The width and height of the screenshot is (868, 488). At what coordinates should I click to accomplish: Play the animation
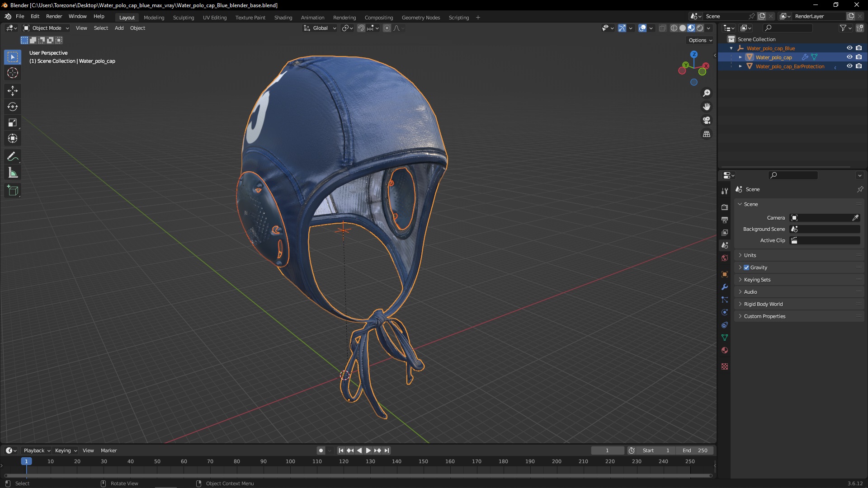coord(368,450)
